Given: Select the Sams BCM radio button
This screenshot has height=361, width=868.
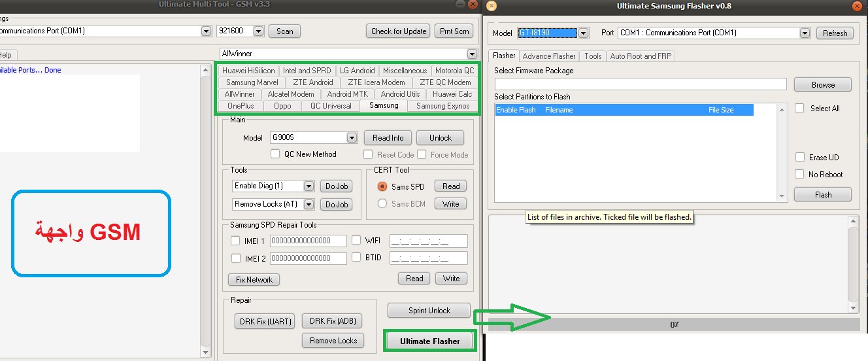Looking at the screenshot, I should [383, 203].
